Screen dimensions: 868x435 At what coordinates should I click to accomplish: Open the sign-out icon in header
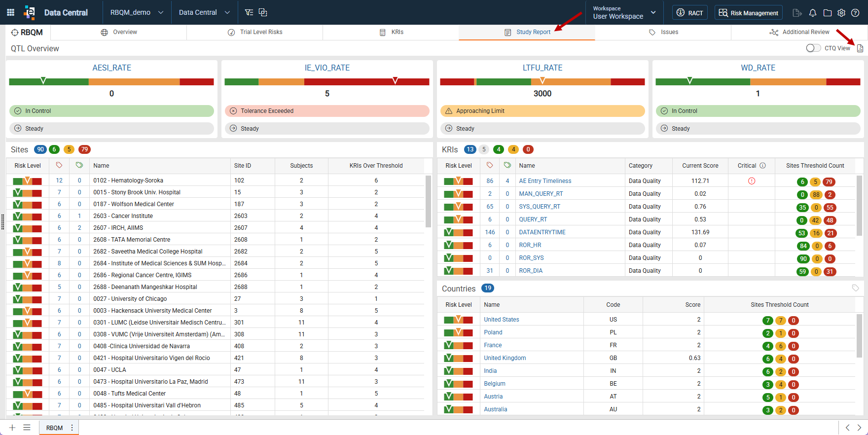pyautogui.click(x=797, y=13)
